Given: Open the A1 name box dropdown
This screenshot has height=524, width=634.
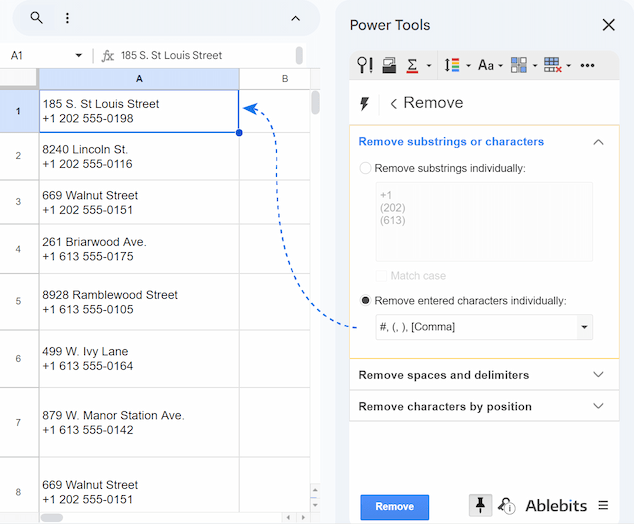Looking at the screenshot, I should click(78, 55).
